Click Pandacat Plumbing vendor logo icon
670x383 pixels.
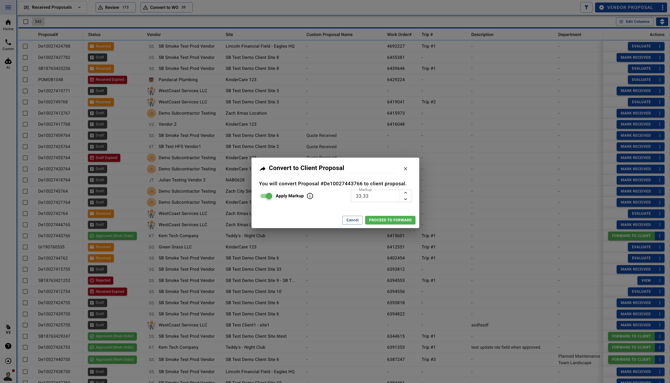click(x=151, y=80)
